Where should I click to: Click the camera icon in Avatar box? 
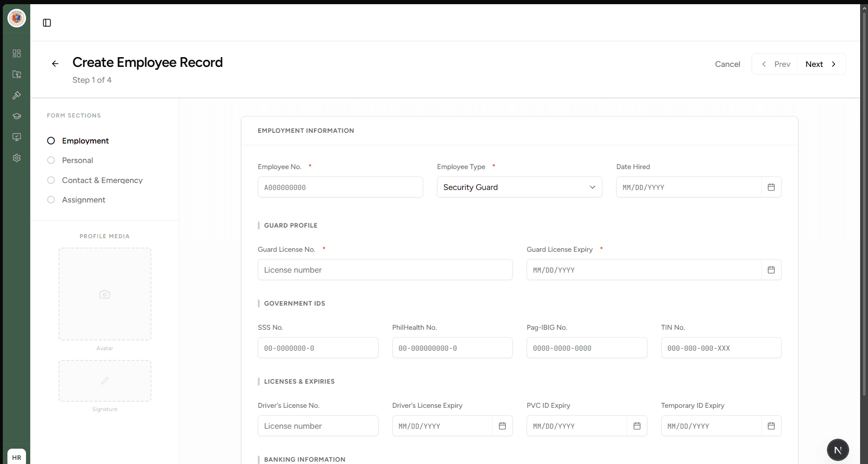pos(105,294)
